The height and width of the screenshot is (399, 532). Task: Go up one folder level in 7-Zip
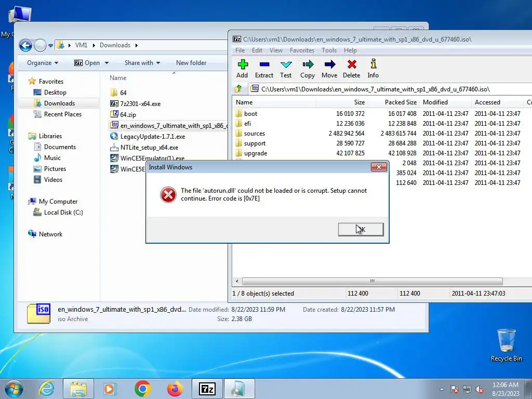(x=238, y=89)
